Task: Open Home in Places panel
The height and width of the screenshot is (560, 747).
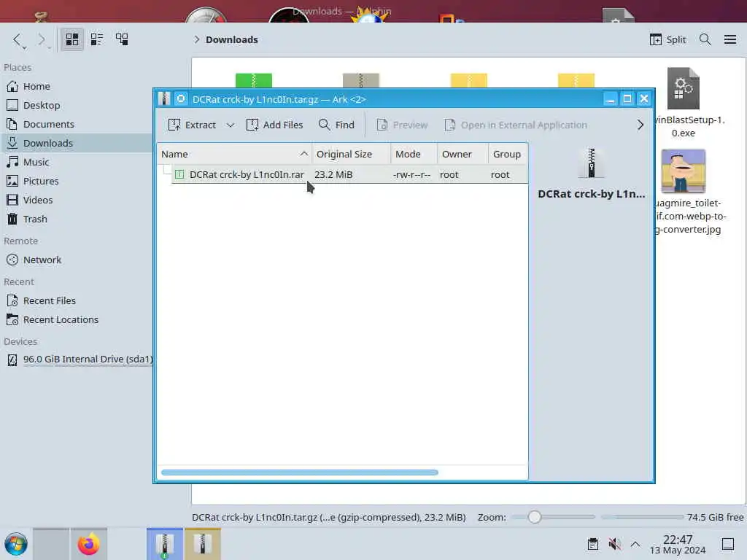Action: tap(76, 86)
